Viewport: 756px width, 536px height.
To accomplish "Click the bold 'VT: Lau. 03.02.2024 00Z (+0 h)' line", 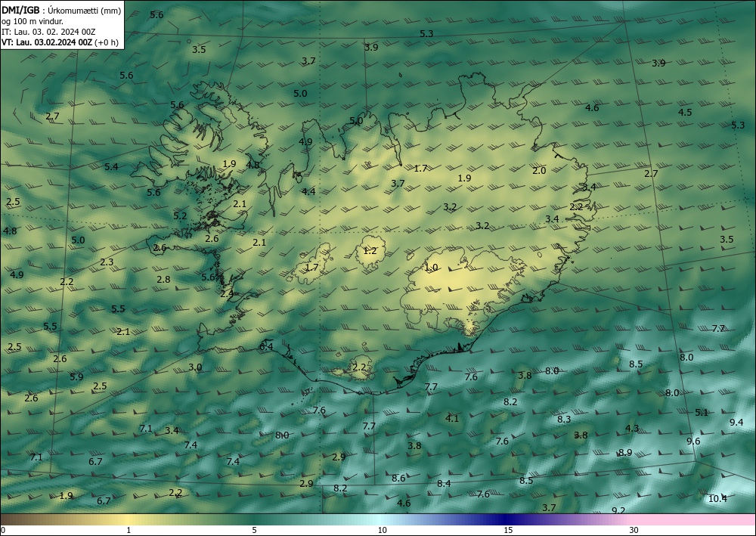I will click(60, 42).
